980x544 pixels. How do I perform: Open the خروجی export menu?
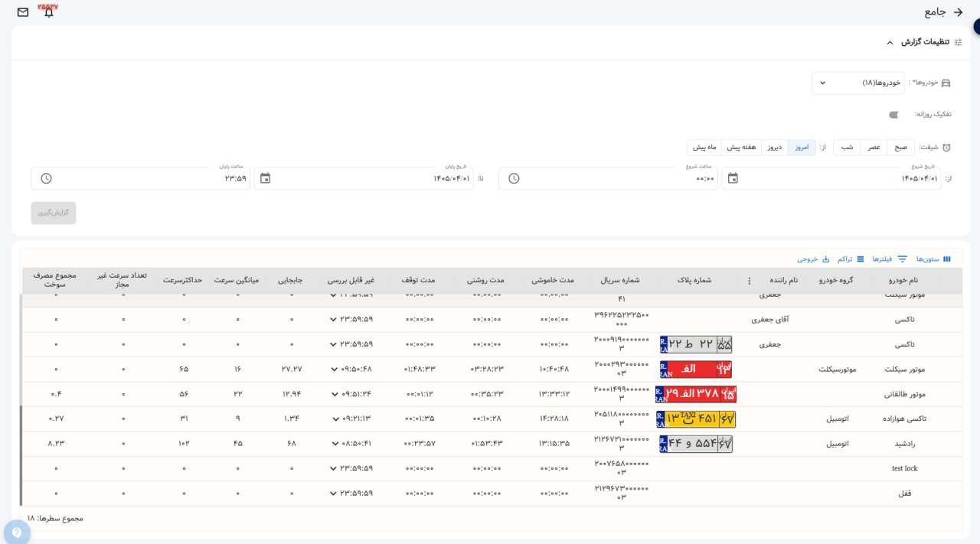pyautogui.click(x=813, y=259)
